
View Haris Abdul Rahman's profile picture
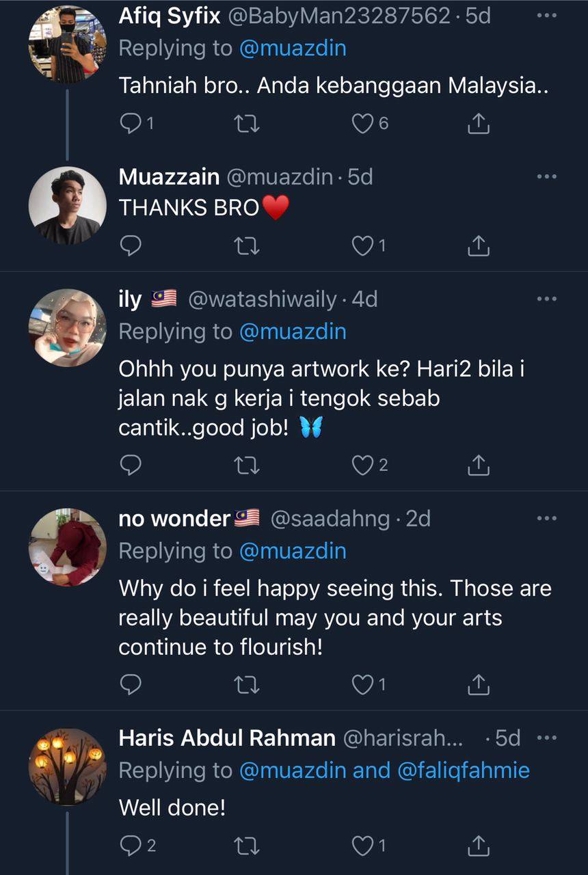(x=67, y=766)
